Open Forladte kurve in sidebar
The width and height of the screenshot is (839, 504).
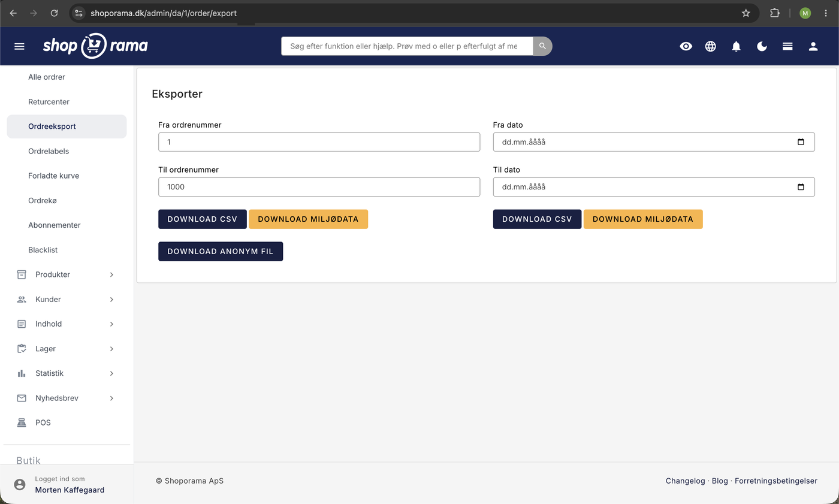tap(67, 176)
